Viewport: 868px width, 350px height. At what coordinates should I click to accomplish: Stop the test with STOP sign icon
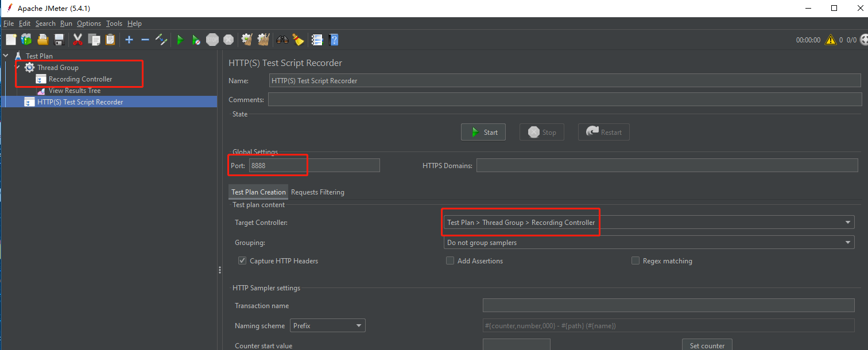click(212, 40)
